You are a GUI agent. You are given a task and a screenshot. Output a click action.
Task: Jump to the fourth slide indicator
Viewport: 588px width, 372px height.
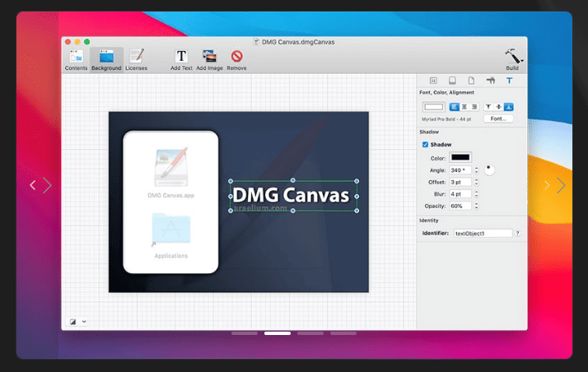pos(343,333)
